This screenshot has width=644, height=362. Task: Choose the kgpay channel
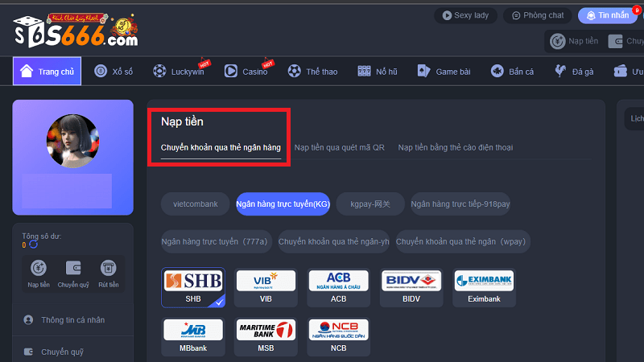point(370,204)
